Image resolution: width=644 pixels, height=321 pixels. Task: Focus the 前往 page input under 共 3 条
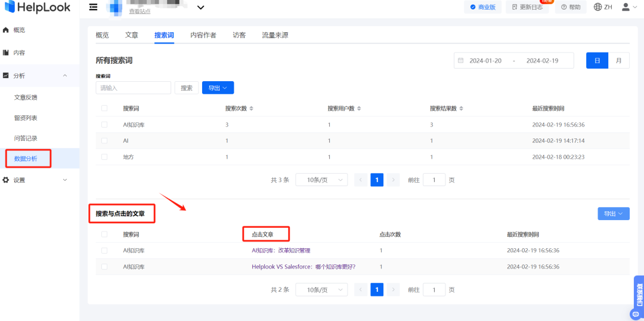click(434, 180)
